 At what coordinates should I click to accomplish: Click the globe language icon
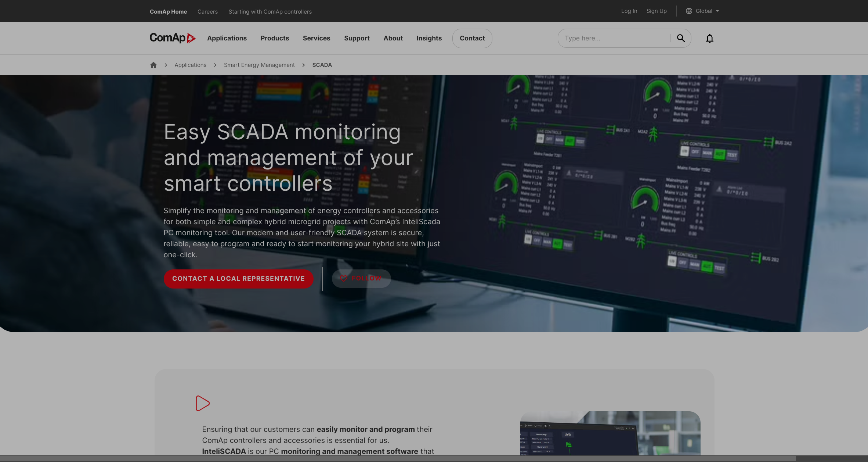689,11
